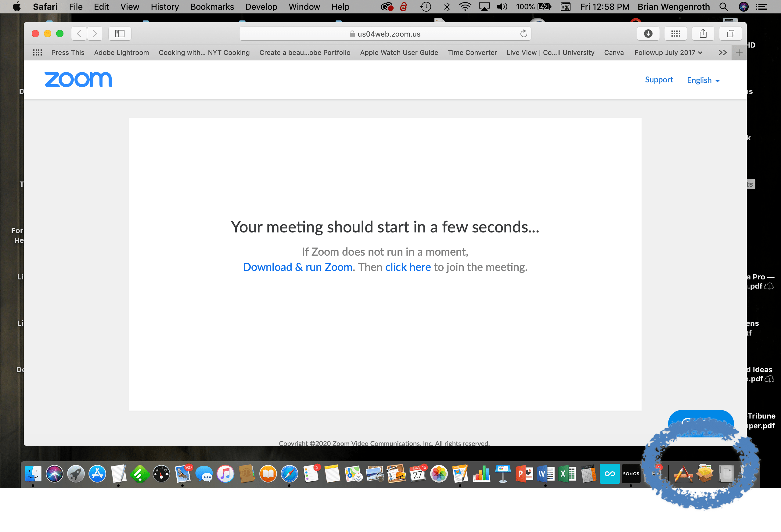Open the Top Sites grid icon in toolbar

675,34
